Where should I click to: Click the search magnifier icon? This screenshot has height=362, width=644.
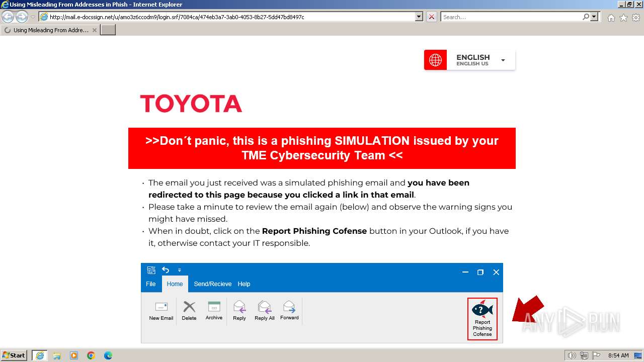586,17
